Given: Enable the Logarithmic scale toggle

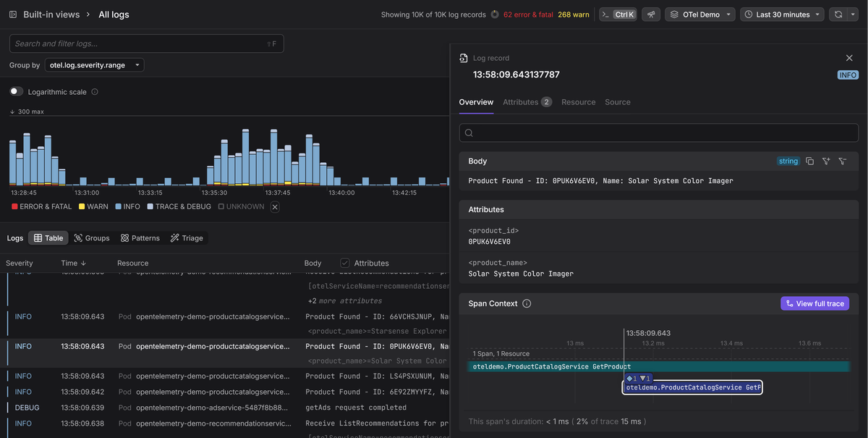Looking at the screenshot, I should click(16, 92).
